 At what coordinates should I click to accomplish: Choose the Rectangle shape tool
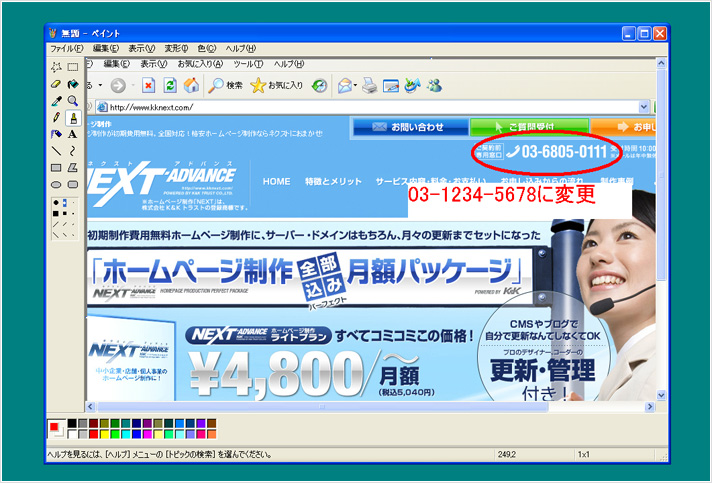pos(56,168)
